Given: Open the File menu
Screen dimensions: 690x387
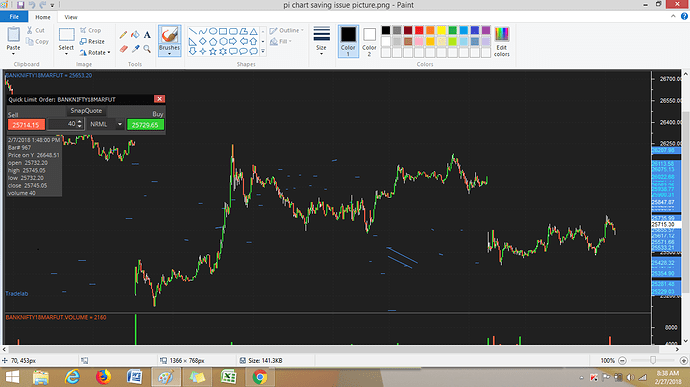Looking at the screenshot, I should tap(14, 17).
